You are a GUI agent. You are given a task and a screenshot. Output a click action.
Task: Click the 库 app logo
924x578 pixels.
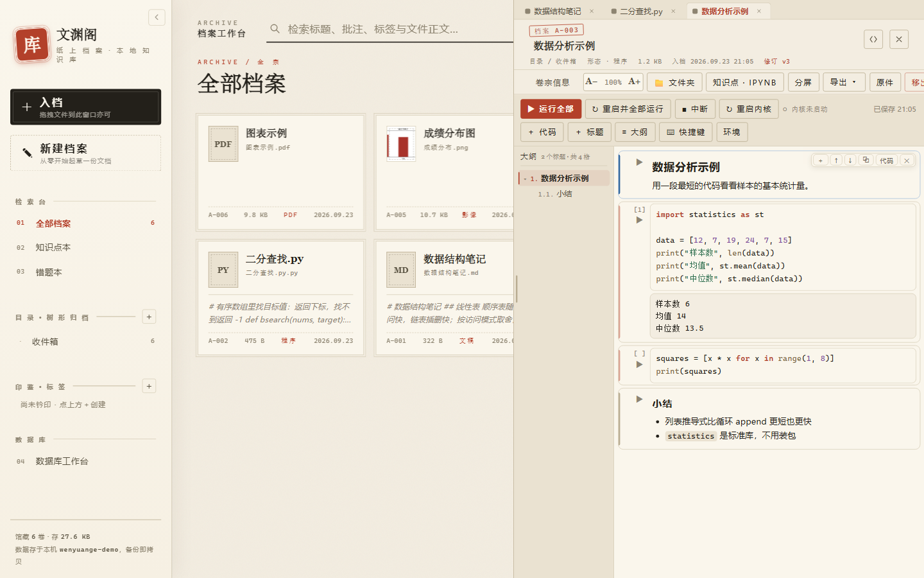click(x=31, y=45)
